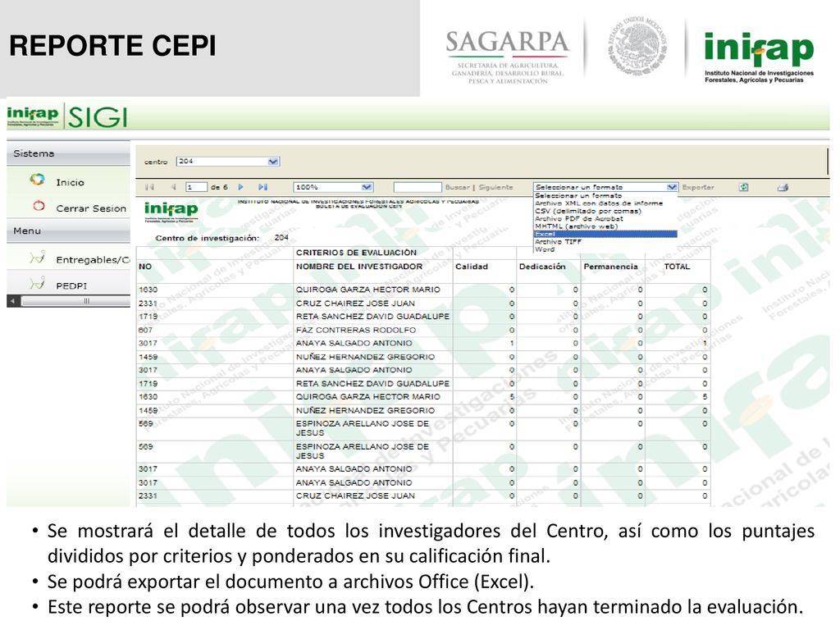
Task: Click the NO column header
Action: tap(145, 267)
